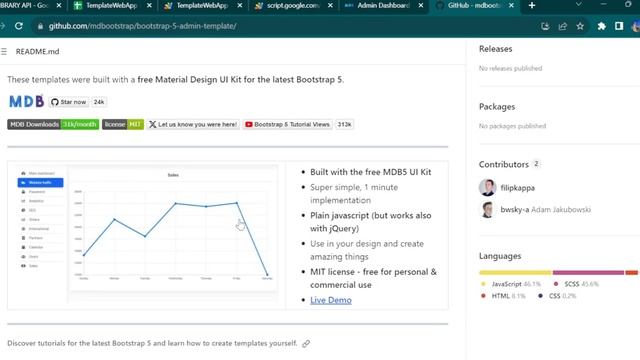Close the Admin Dashboard tab
This screenshot has width=640, height=360.
click(421, 5)
